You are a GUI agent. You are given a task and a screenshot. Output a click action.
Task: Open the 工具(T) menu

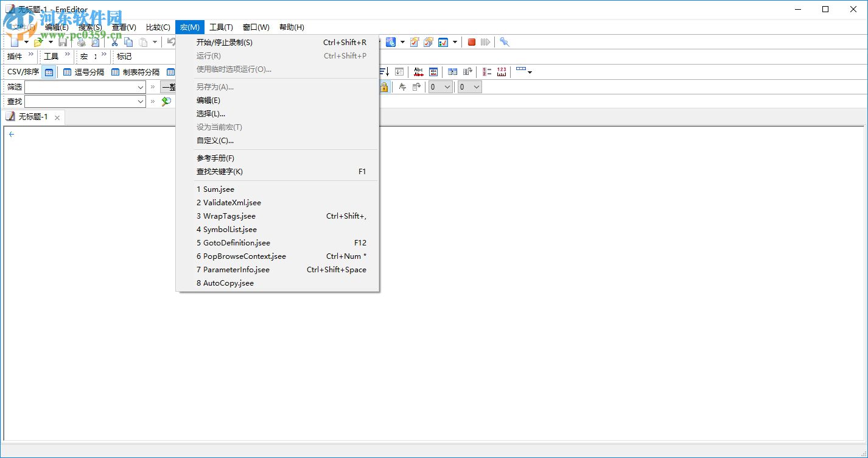click(x=222, y=27)
